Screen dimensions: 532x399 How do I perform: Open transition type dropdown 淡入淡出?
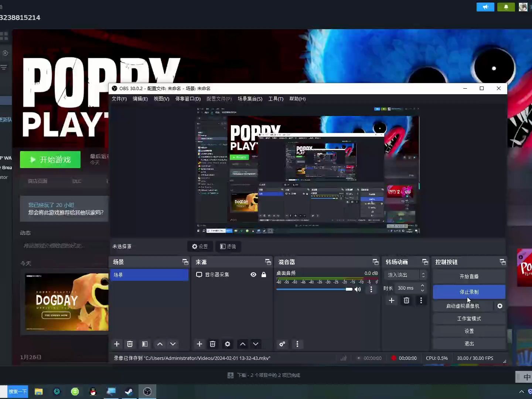406,275
